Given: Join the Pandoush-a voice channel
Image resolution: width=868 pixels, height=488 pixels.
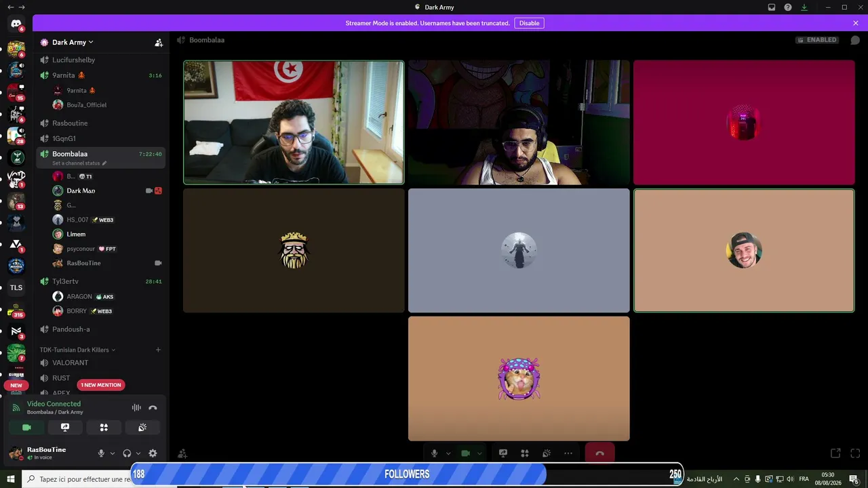Looking at the screenshot, I should [x=100, y=329].
